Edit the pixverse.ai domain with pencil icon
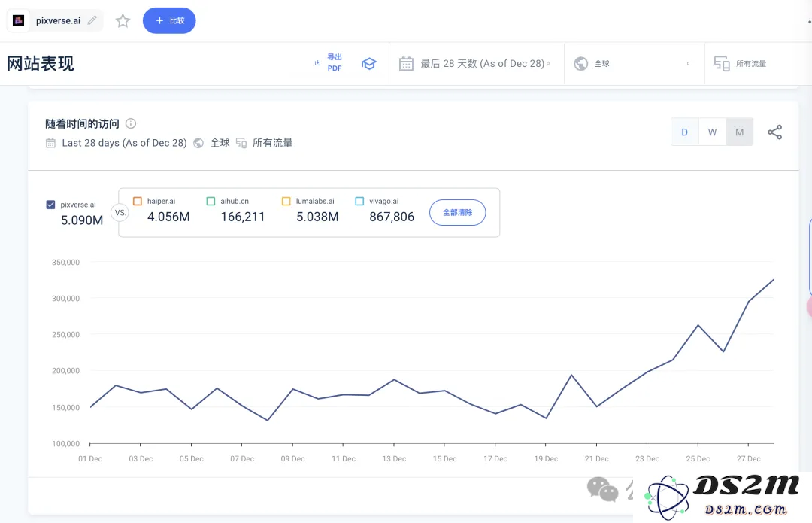This screenshot has height=523, width=812. (x=92, y=21)
